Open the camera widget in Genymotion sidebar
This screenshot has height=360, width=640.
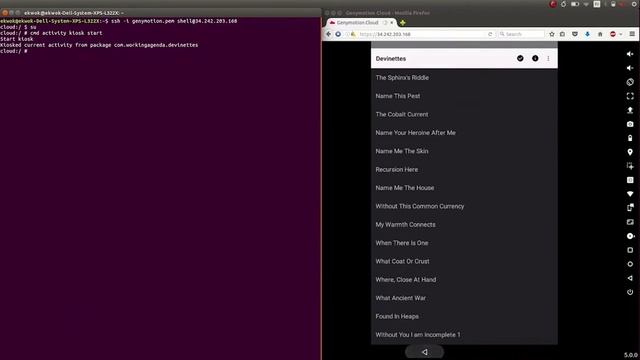coord(630,124)
